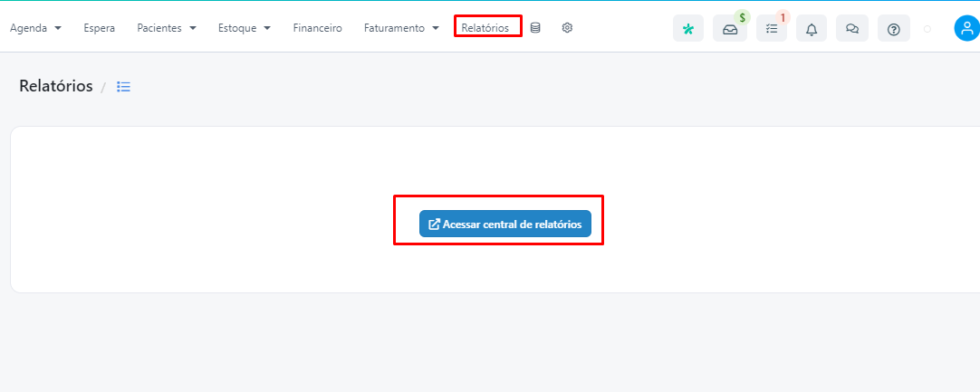Select the Relatórios menu item
This screenshot has width=980, height=392.
[485, 28]
